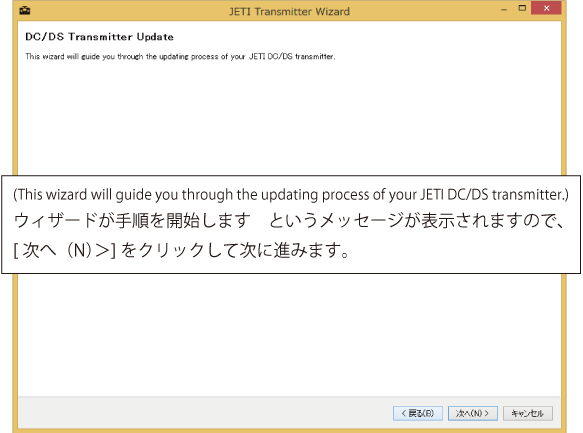Image resolution: width=583 pixels, height=433 pixels.
Task: Maximize the JETI Transmitter Wizard window
Action: click(522, 8)
